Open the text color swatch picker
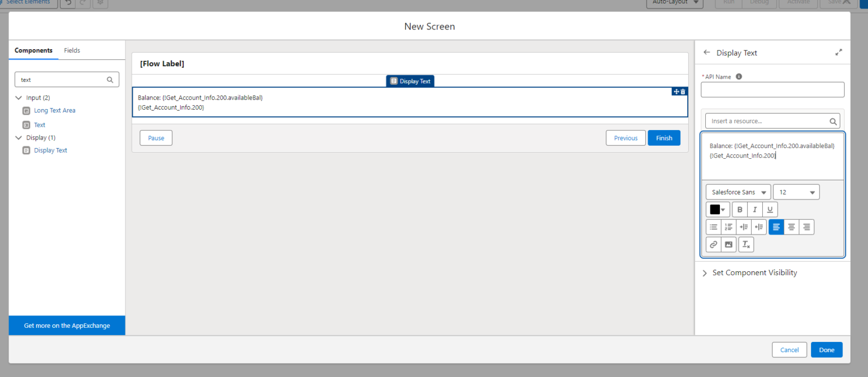This screenshot has height=377, width=868. coord(718,209)
